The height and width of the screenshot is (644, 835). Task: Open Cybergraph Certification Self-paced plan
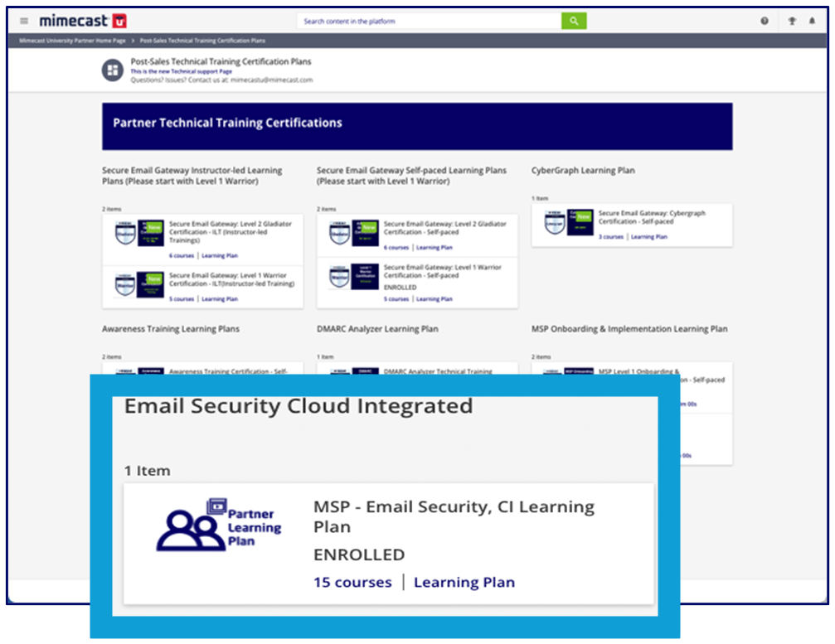[652, 217]
